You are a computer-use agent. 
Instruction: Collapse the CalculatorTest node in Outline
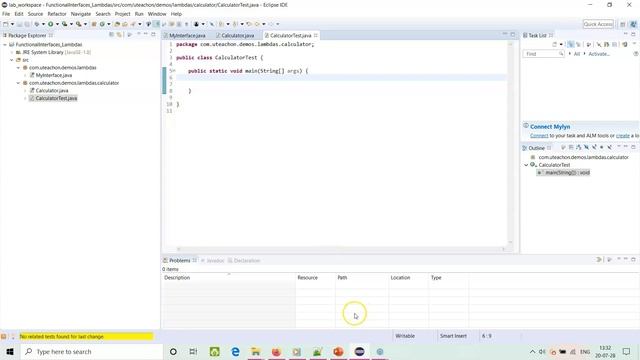coord(526,165)
